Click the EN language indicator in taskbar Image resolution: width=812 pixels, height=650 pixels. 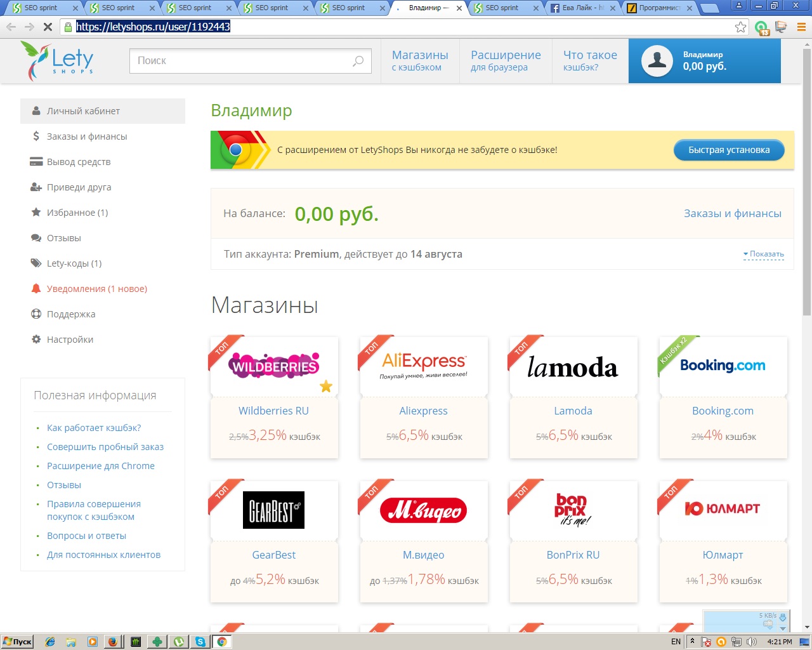[x=676, y=642]
